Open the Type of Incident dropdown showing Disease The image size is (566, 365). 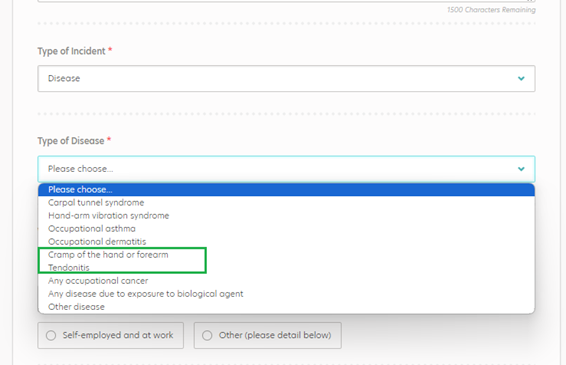coord(286,78)
